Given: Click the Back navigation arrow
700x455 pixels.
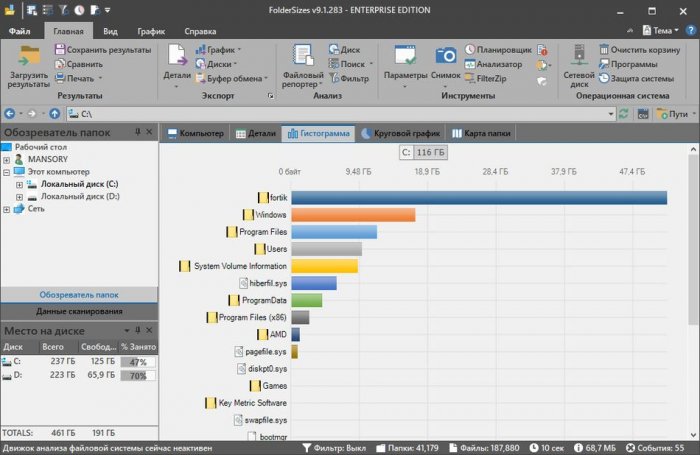Looking at the screenshot, I should pyautogui.click(x=9, y=114).
